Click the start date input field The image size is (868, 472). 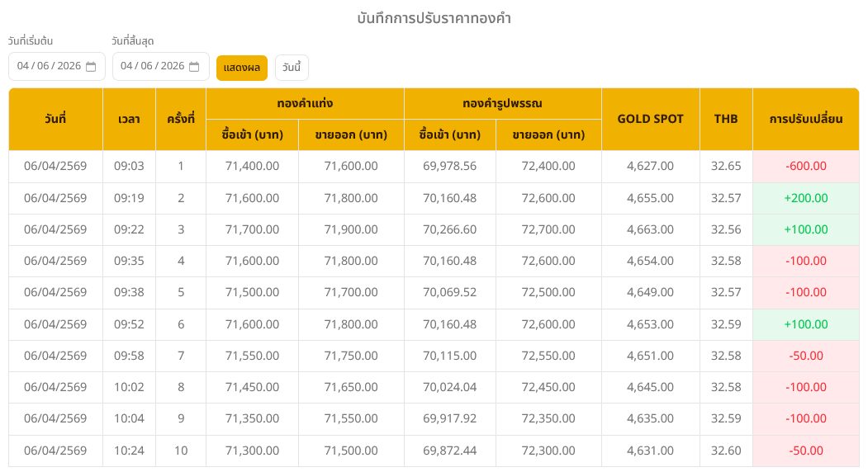tap(48, 67)
